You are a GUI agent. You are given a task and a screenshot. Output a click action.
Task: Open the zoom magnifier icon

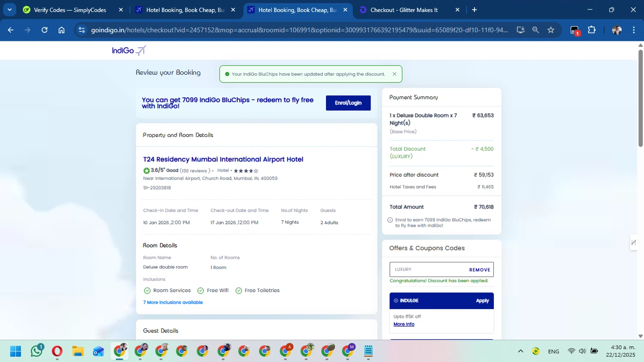535,30
